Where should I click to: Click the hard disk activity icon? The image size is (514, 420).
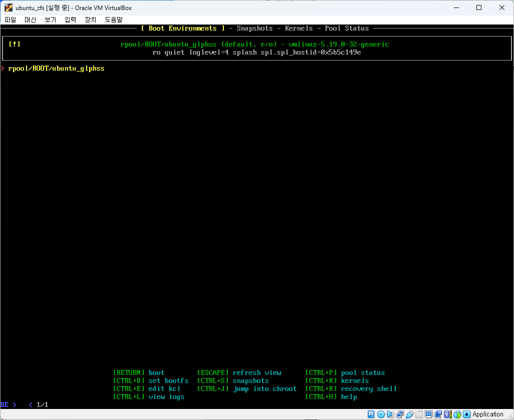click(371, 414)
